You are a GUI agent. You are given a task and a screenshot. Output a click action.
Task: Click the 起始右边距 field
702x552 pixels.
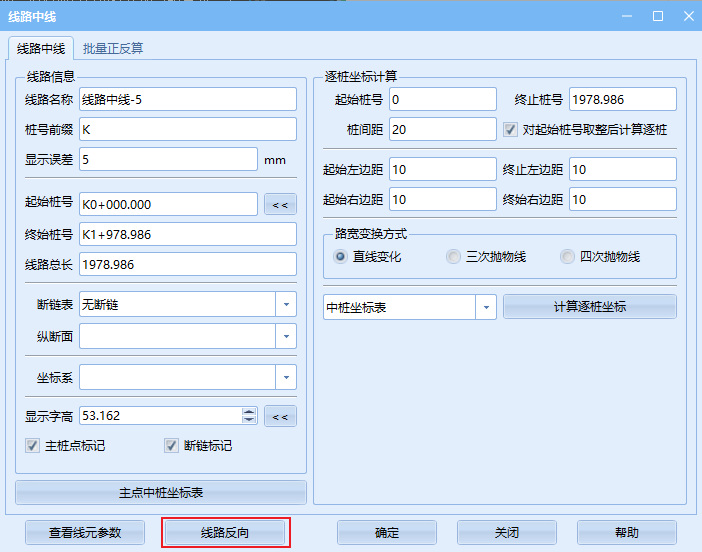[x=443, y=199]
